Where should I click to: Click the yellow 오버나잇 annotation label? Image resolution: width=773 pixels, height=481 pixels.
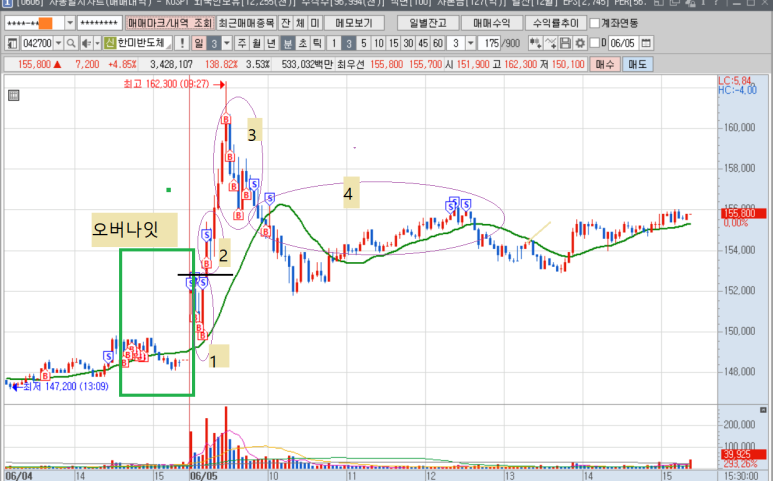[133, 229]
